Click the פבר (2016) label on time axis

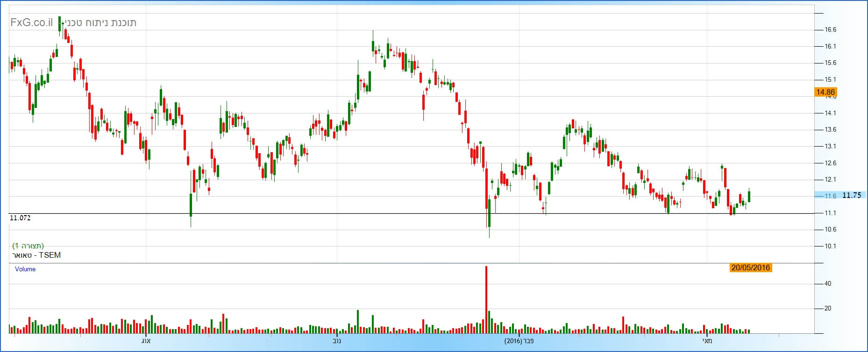pyautogui.click(x=519, y=341)
